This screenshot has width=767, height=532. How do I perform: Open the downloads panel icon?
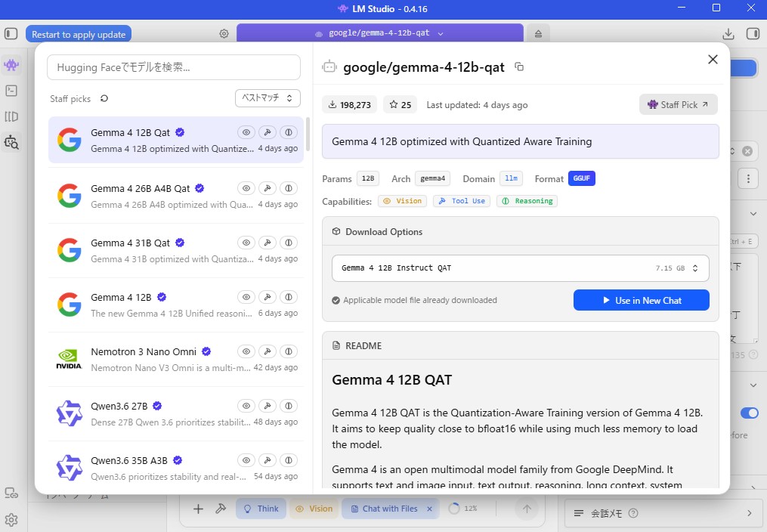728,34
